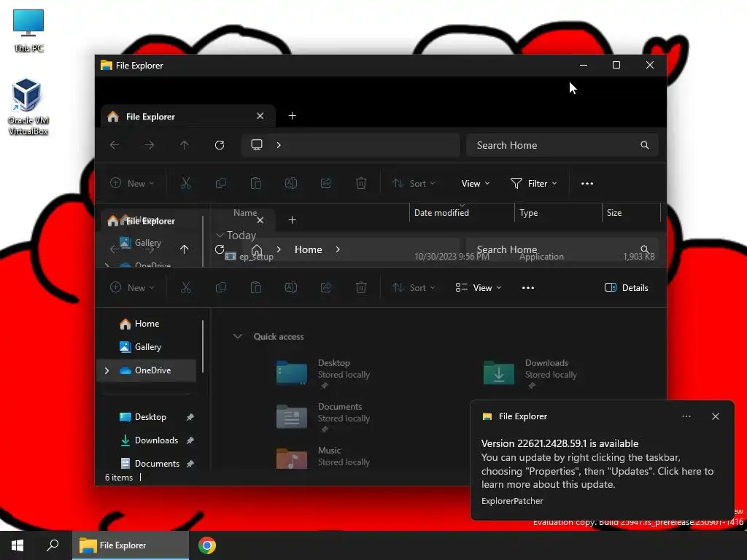Click the Delete trash icon in the toolbar containing Filter
Viewport: 747px width, 560px height.
tap(361, 183)
